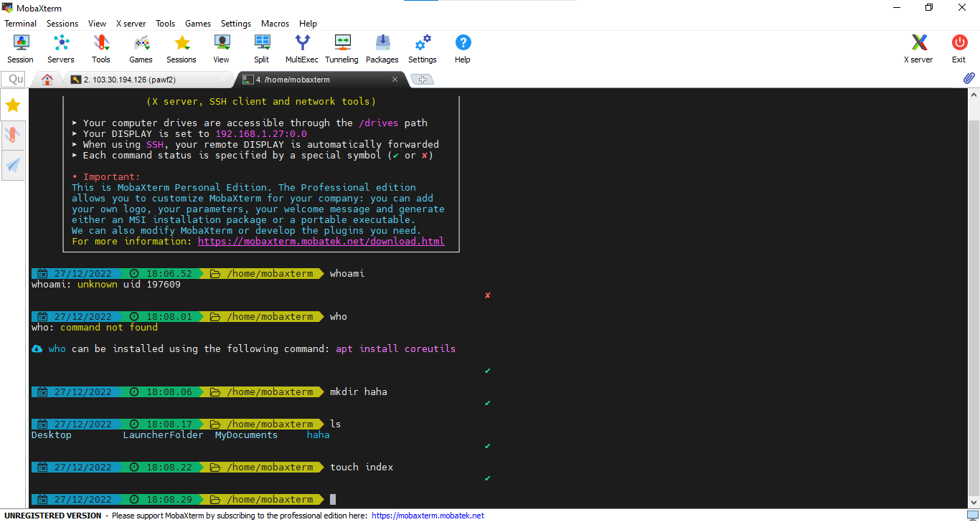Open a new tab with the plus button
Screen dimensions: 980x522
pyautogui.click(x=422, y=80)
